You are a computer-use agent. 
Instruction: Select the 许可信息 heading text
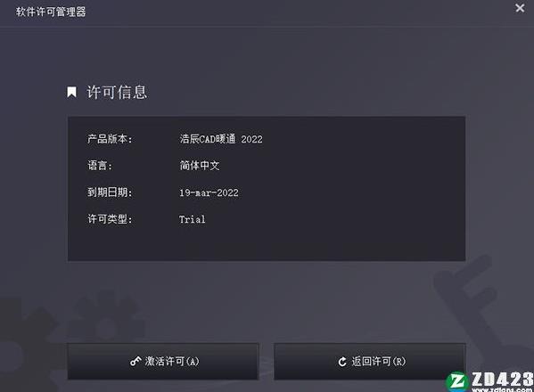tap(117, 93)
